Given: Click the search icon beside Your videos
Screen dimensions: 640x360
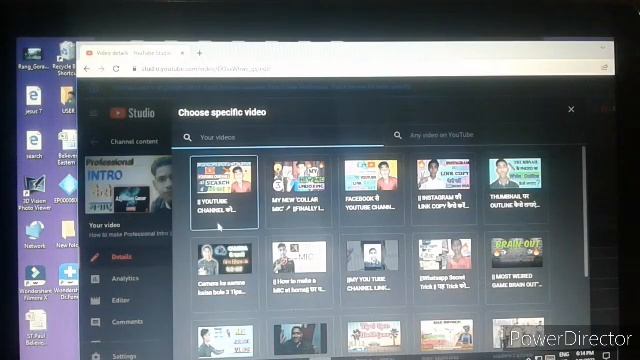Looking at the screenshot, I should tap(187, 137).
